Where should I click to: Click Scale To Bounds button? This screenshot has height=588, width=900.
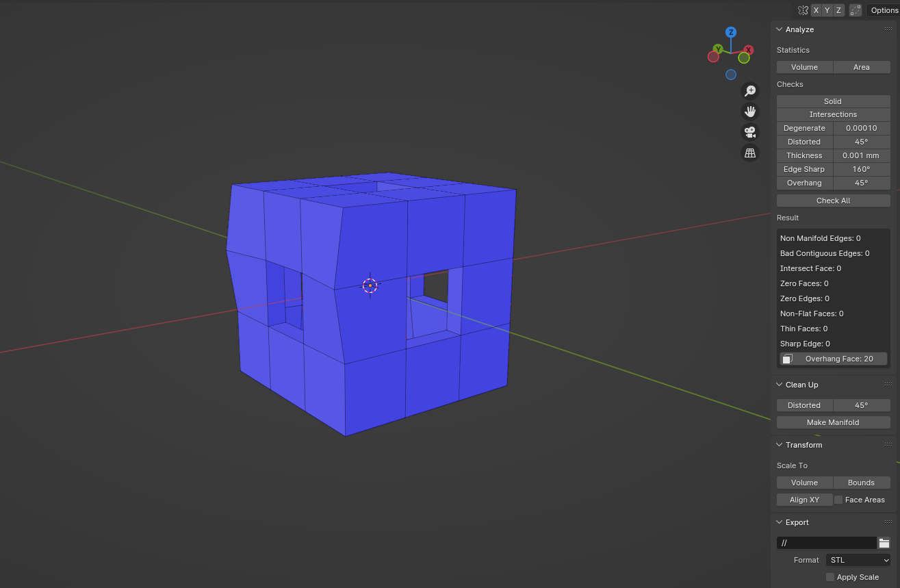862,483
